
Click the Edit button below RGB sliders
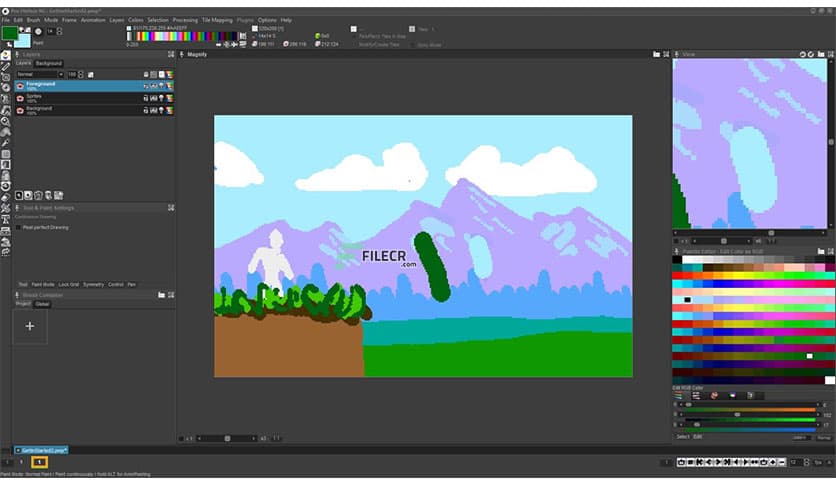[698, 436]
